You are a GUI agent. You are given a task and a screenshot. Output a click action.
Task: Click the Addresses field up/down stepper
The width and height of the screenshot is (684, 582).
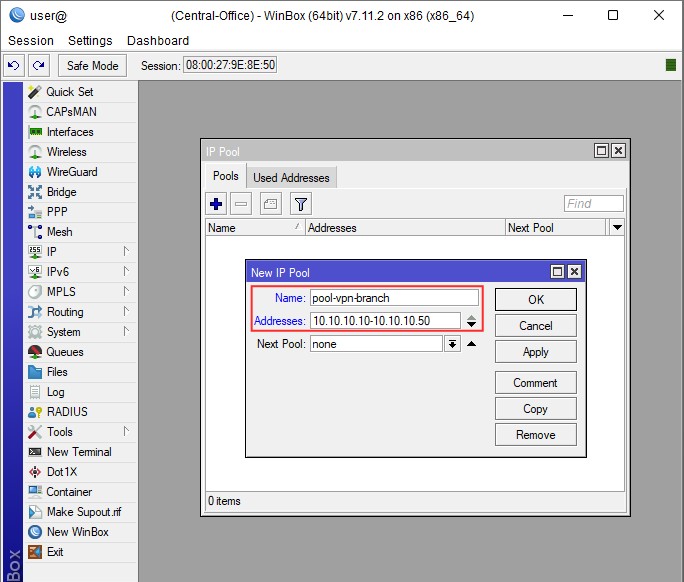[471, 321]
